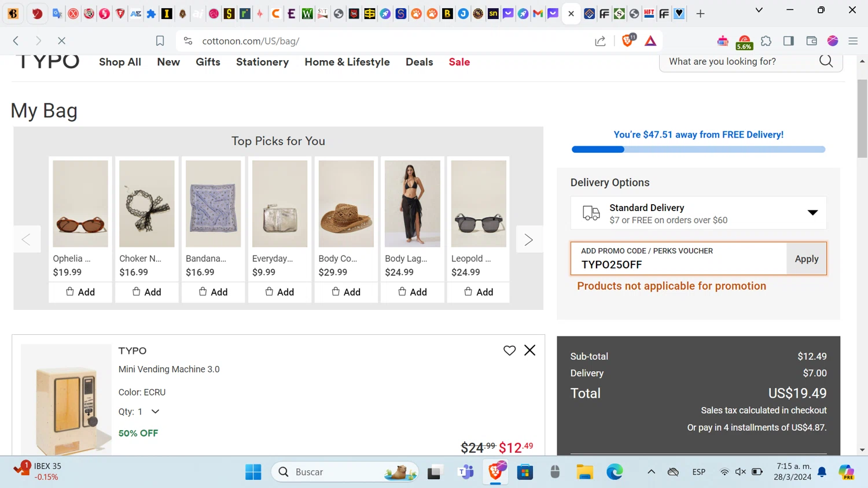Close the current browser tab
868x488 pixels.
(x=571, y=13)
